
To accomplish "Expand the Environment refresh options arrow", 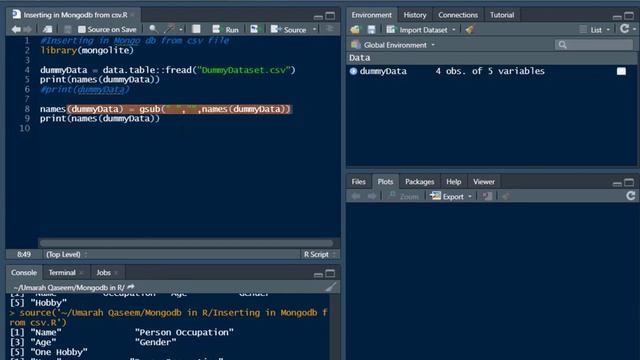I will click(x=634, y=29).
